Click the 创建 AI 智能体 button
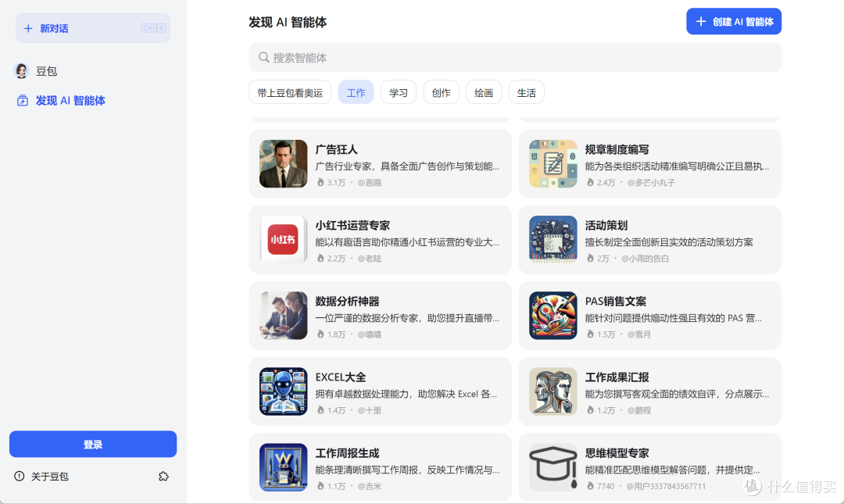This screenshot has width=844, height=504. click(734, 22)
